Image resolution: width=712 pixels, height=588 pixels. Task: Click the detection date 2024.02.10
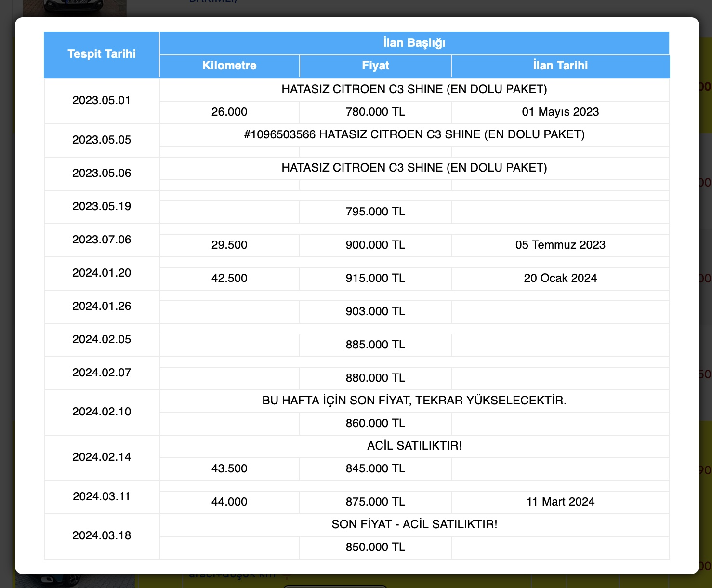(102, 412)
